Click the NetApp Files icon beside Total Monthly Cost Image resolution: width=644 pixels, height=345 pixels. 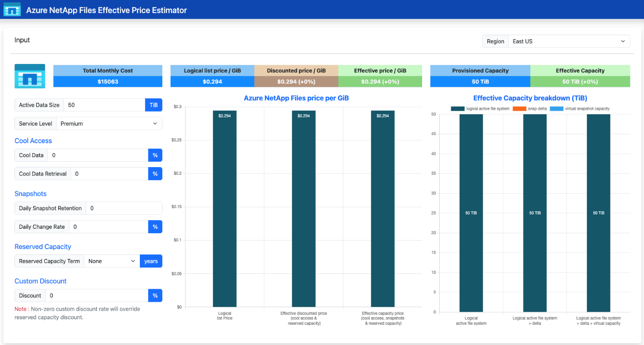click(30, 76)
